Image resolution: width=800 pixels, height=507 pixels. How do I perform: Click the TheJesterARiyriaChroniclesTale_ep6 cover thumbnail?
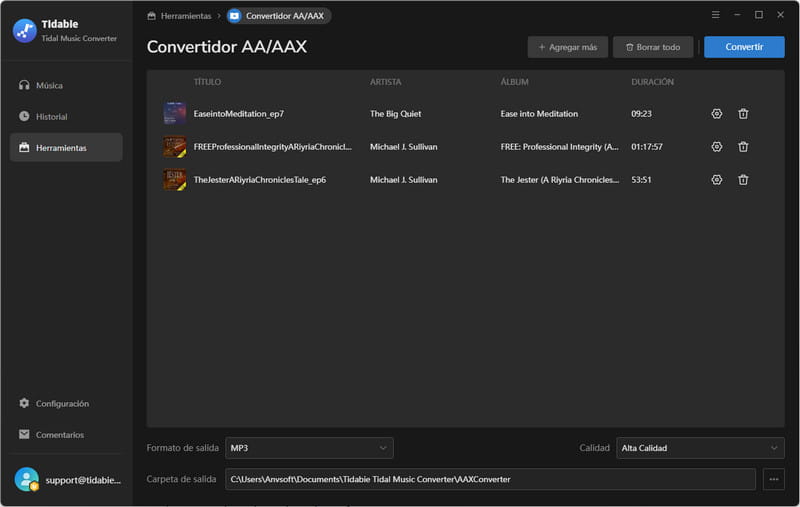(174, 180)
